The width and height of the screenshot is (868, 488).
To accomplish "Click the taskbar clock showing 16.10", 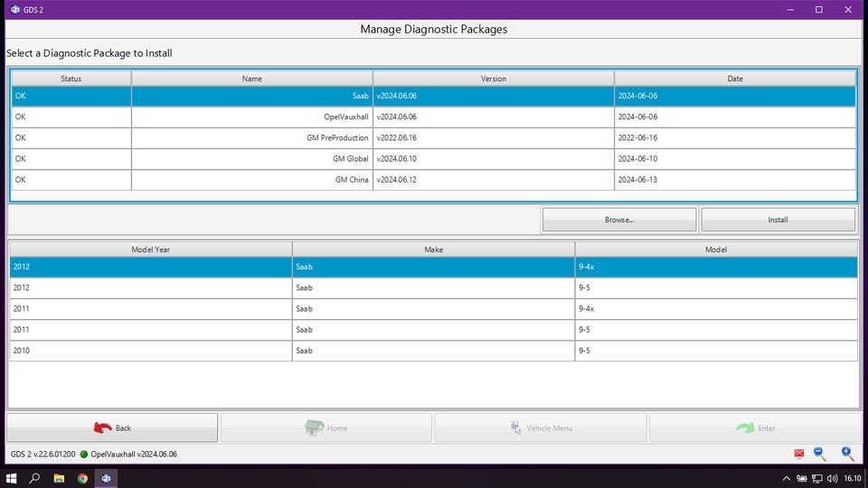I will 853,478.
